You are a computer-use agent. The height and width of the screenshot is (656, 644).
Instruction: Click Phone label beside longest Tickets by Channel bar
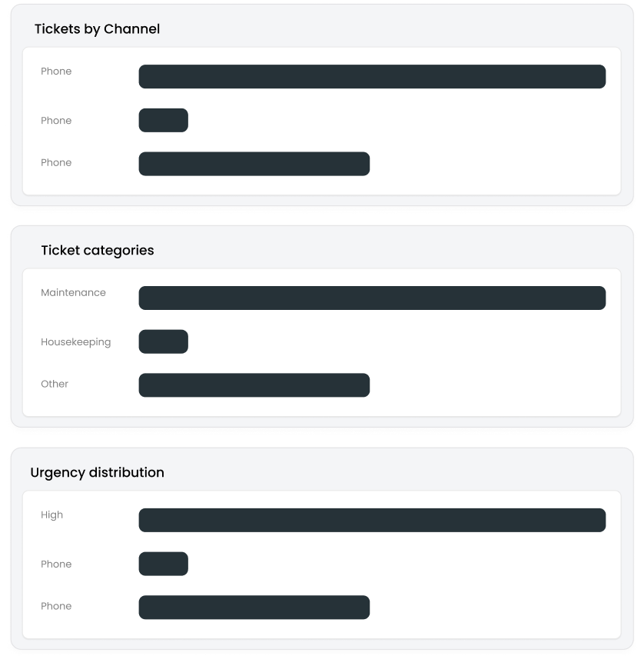coord(56,72)
